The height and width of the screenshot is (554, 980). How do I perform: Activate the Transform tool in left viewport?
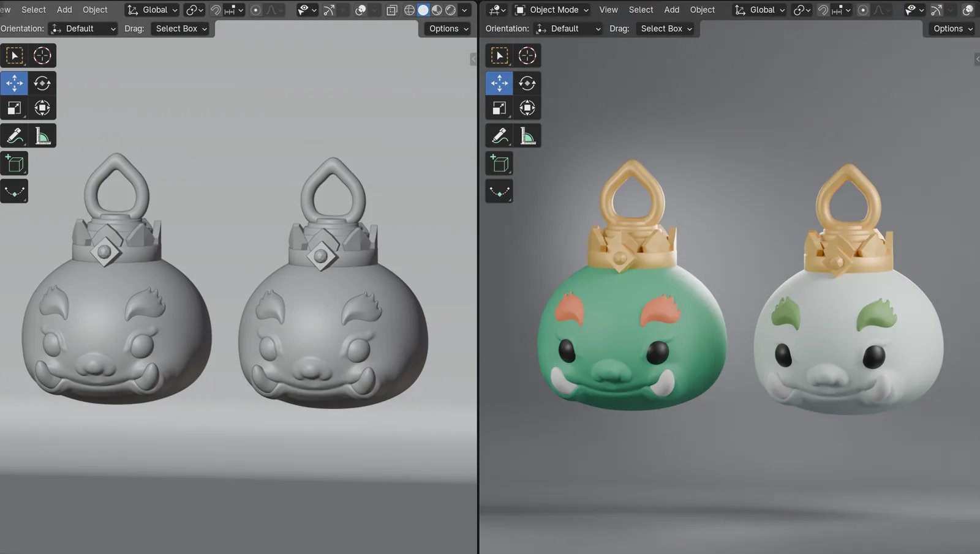pyautogui.click(x=42, y=108)
